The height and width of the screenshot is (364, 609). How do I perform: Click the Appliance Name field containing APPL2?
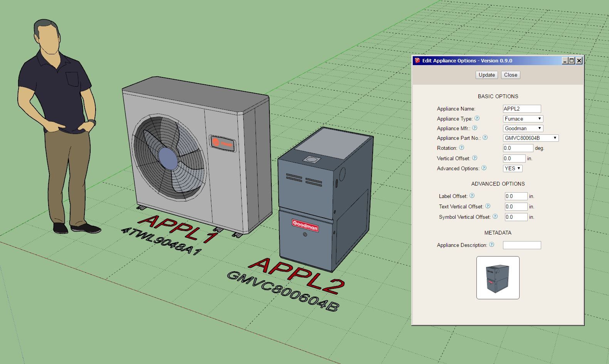(522, 109)
